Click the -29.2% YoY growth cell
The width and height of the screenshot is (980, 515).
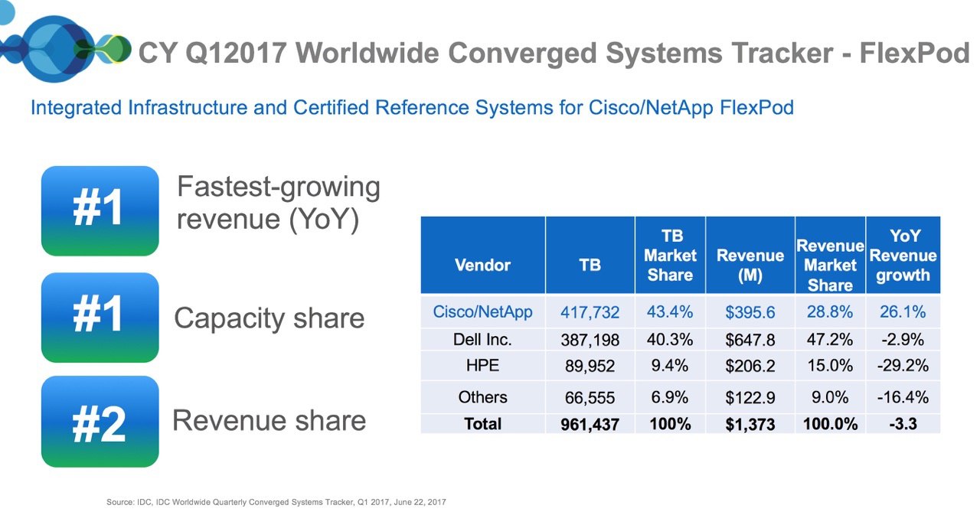903,365
